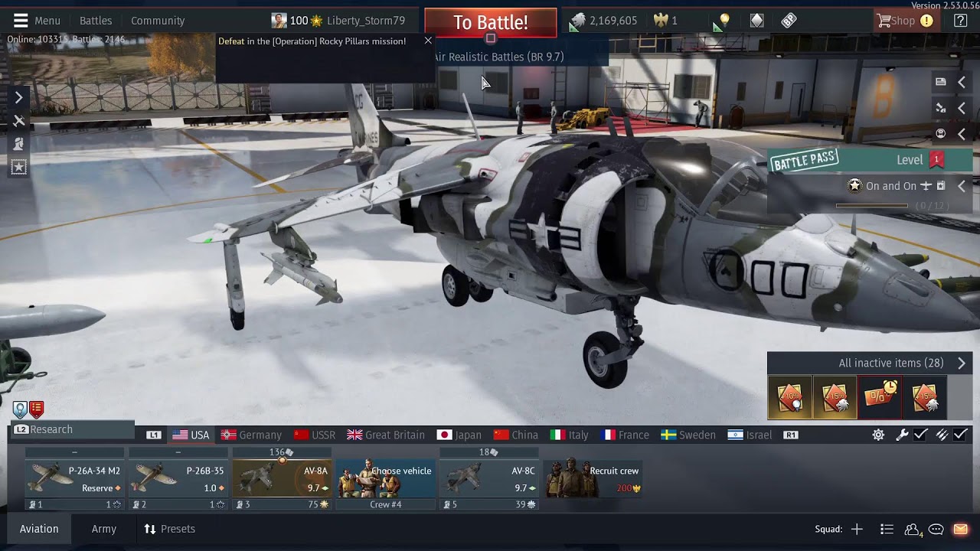Open the hamburger Menu

click(37, 21)
